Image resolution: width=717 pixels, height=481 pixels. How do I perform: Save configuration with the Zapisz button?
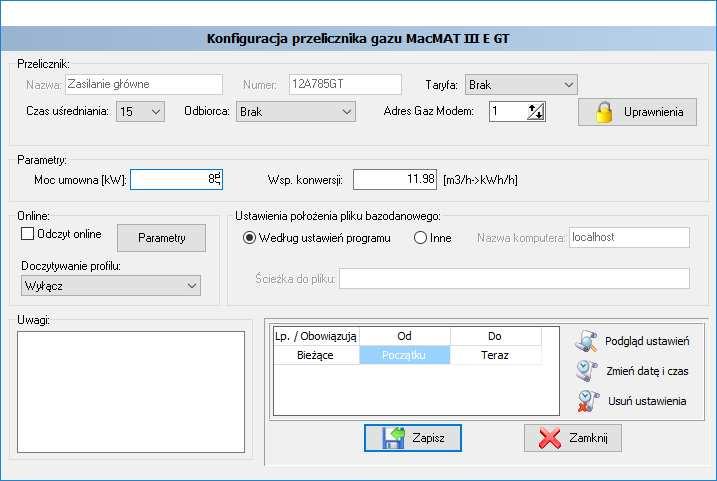coord(413,438)
